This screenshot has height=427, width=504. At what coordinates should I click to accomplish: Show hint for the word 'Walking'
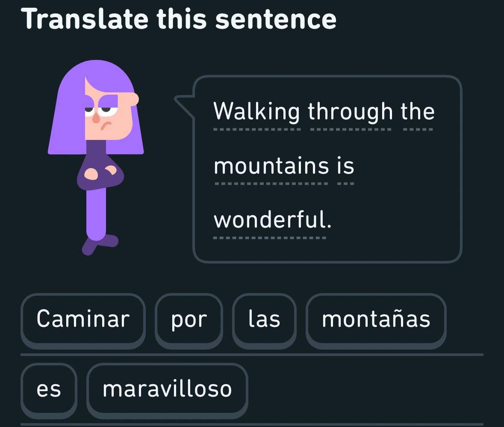(256, 112)
